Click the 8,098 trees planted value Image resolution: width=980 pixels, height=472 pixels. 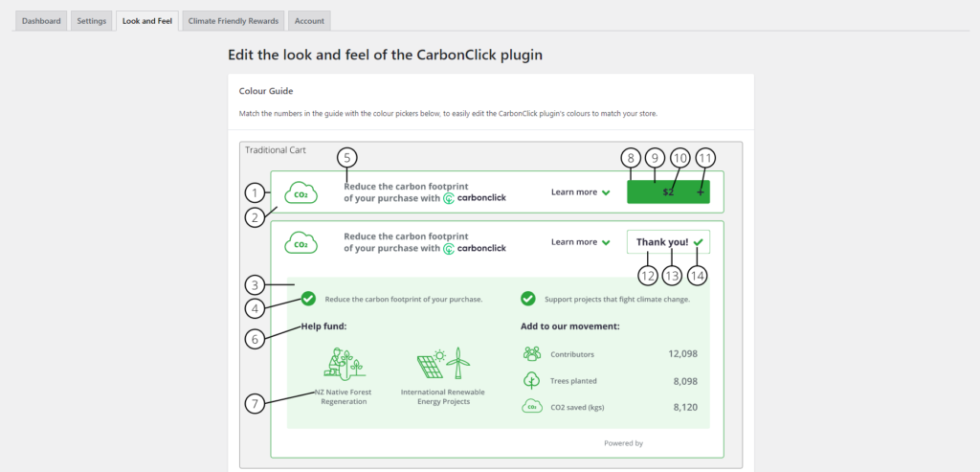(685, 381)
